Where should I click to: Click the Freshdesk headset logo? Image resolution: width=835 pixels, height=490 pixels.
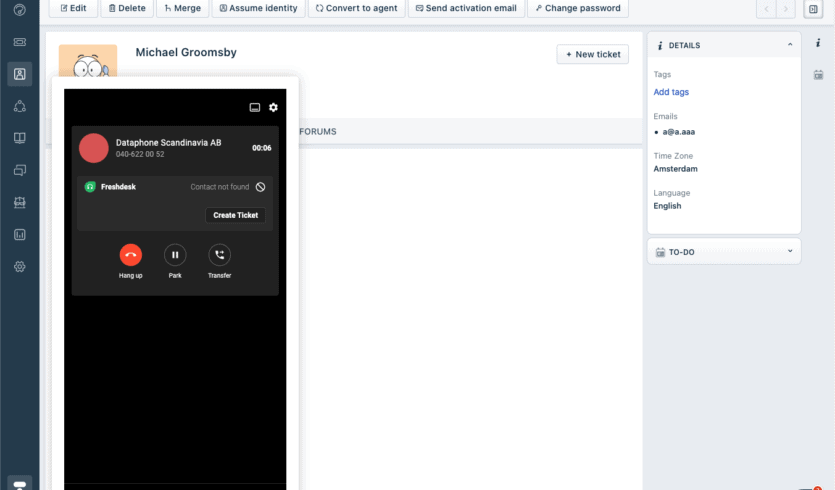click(90, 187)
